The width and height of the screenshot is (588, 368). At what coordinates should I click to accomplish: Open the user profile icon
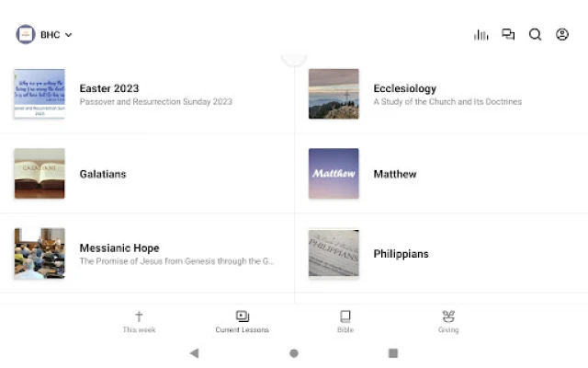click(x=562, y=35)
